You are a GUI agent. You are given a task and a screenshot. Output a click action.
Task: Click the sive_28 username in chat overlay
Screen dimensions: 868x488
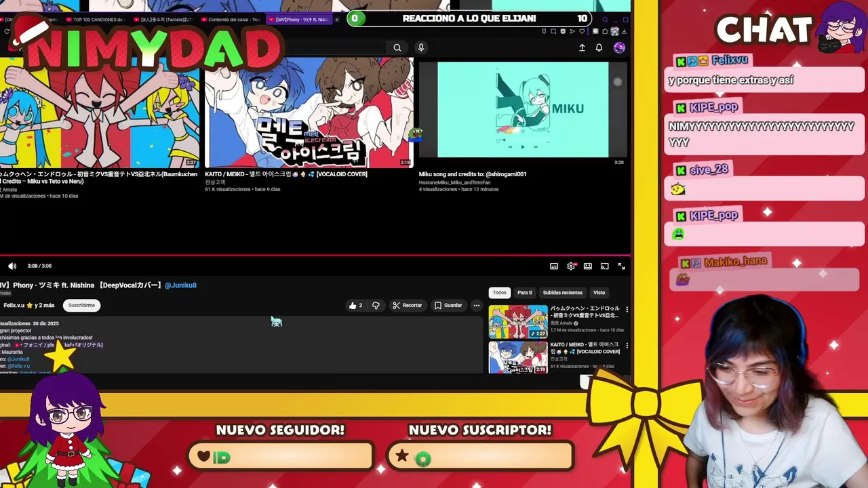click(x=709, y=170)
